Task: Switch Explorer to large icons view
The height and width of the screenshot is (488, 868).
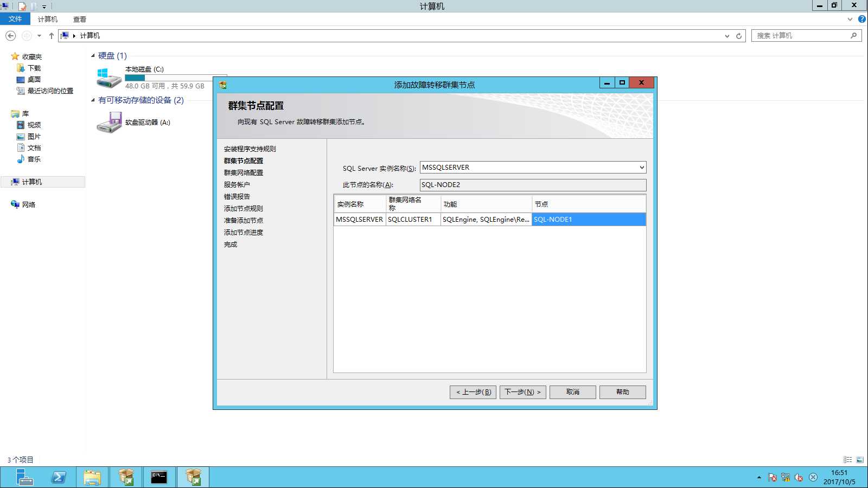Action: (x=860, y=460)
